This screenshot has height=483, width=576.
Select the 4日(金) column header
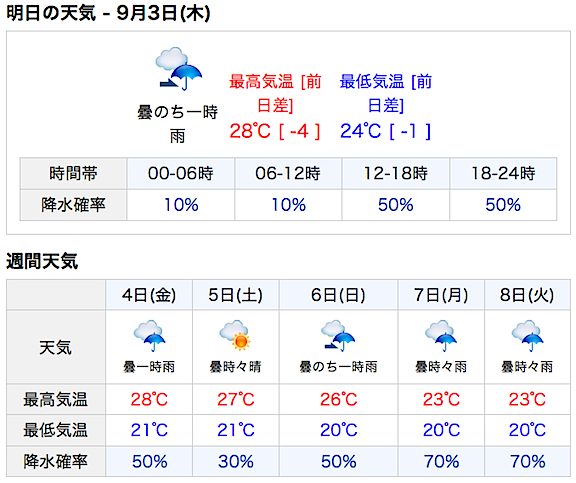pyautogui.click(x=149, y=295)
